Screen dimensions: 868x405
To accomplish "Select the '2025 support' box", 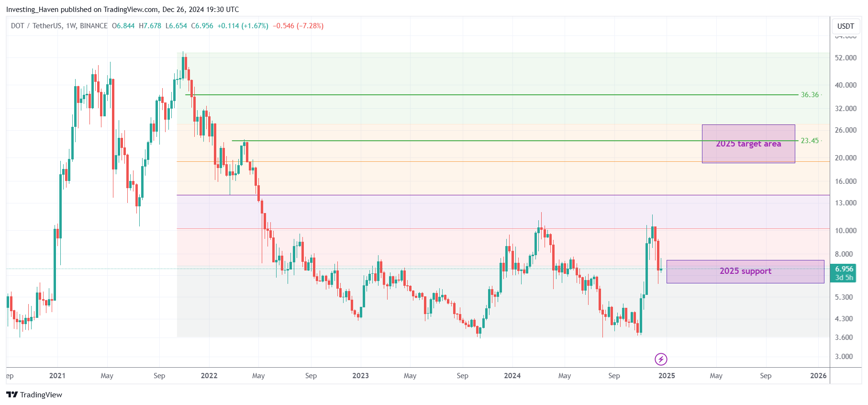I will point(746,271).
